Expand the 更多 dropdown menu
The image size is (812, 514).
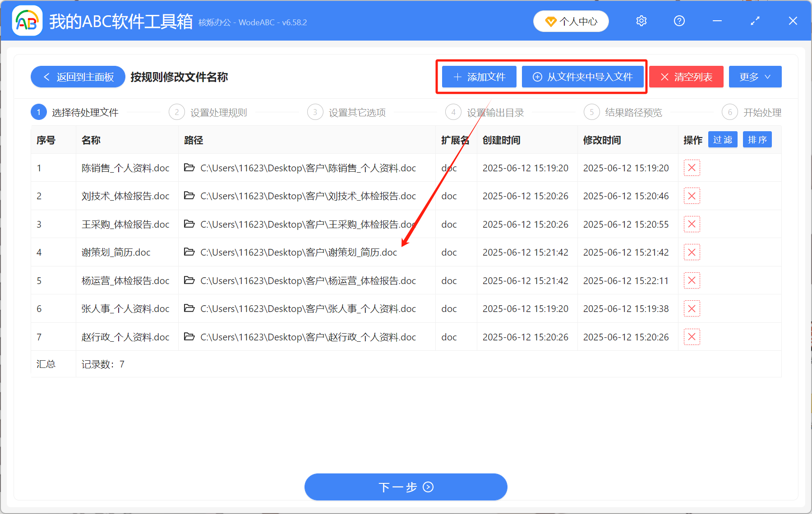755,77
